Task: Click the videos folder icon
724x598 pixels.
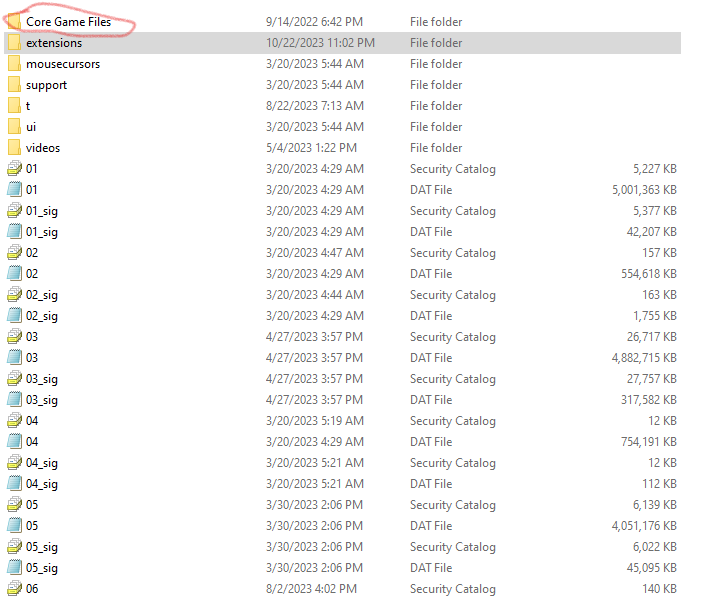Action: [x=14, y=148]
